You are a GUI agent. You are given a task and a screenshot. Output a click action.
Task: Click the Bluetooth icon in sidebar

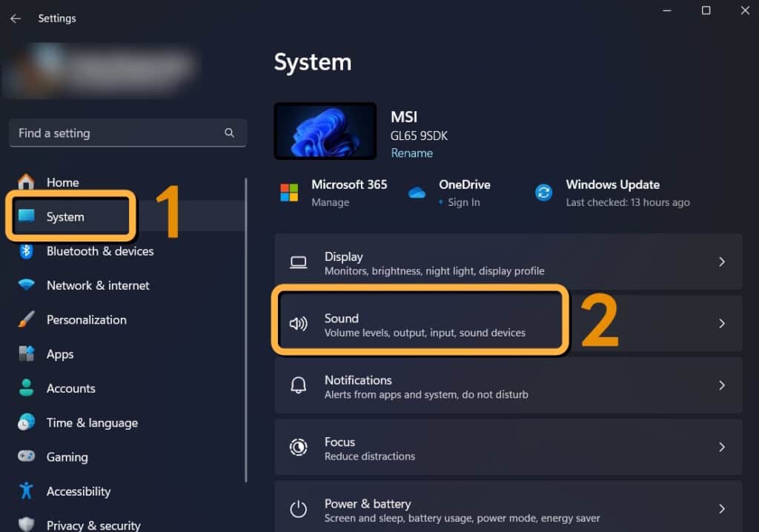pos(26,250)
